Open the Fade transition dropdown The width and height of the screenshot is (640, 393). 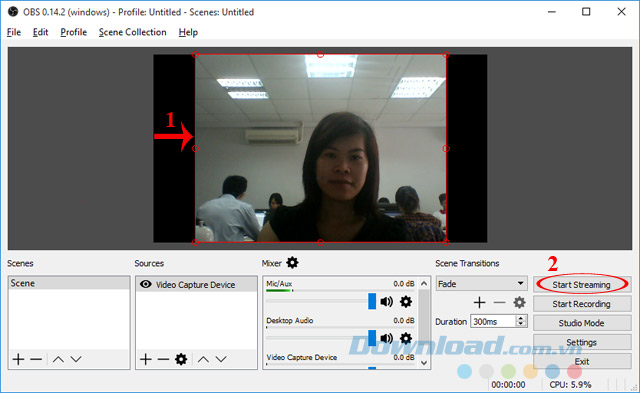pyautogui.click(x=481, y=284)
